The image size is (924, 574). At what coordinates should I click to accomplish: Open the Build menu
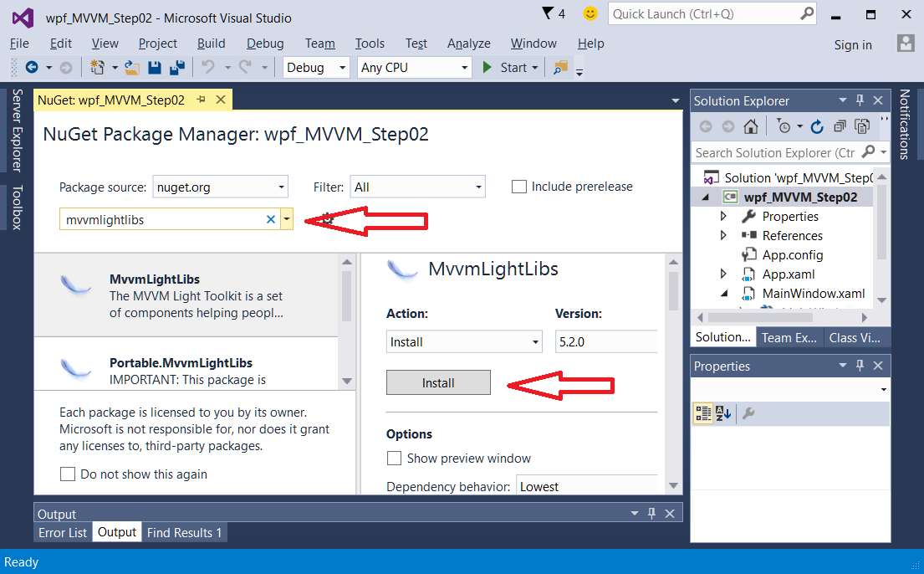click(x=211, y=43)
